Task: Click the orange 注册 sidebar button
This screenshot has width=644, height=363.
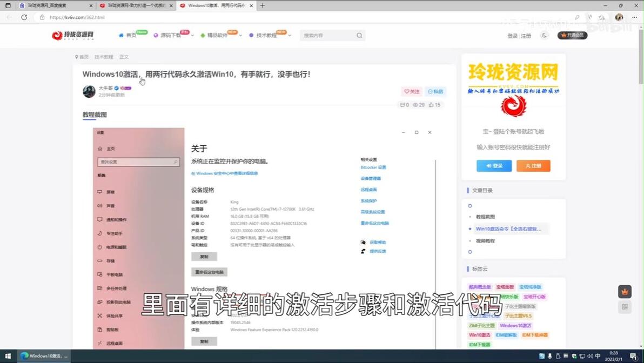Action: click(x=533, y=165)
